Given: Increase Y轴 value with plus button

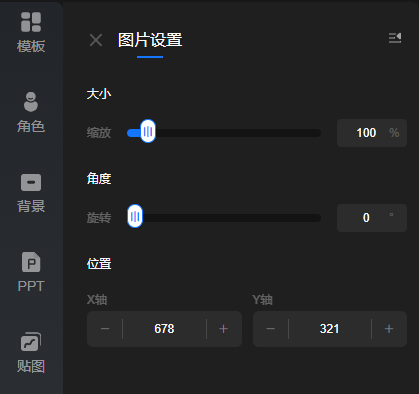Looking at the screenshot, I should pos(389,329).
